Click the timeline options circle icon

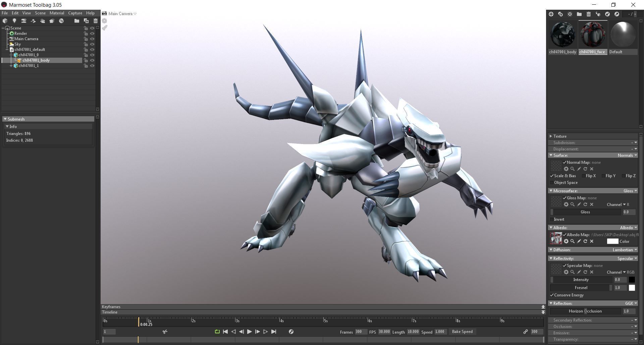click(x=291, y=332)
